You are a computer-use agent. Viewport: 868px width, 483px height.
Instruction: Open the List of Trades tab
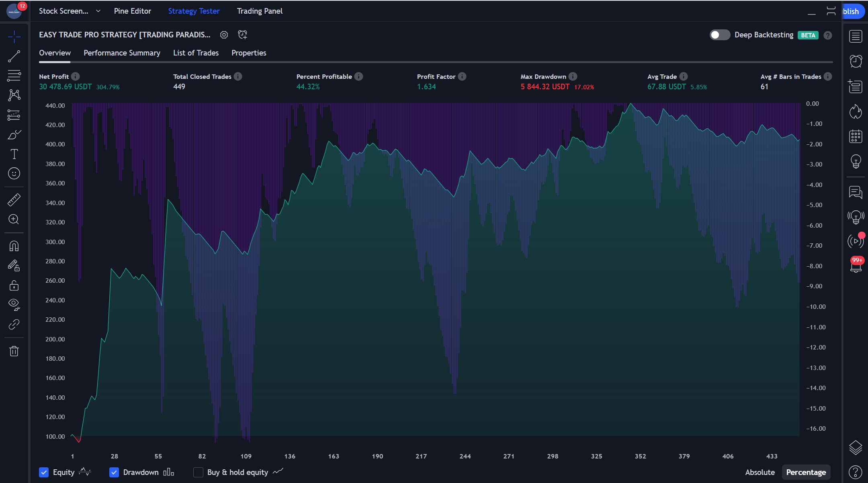coord(196,53)
